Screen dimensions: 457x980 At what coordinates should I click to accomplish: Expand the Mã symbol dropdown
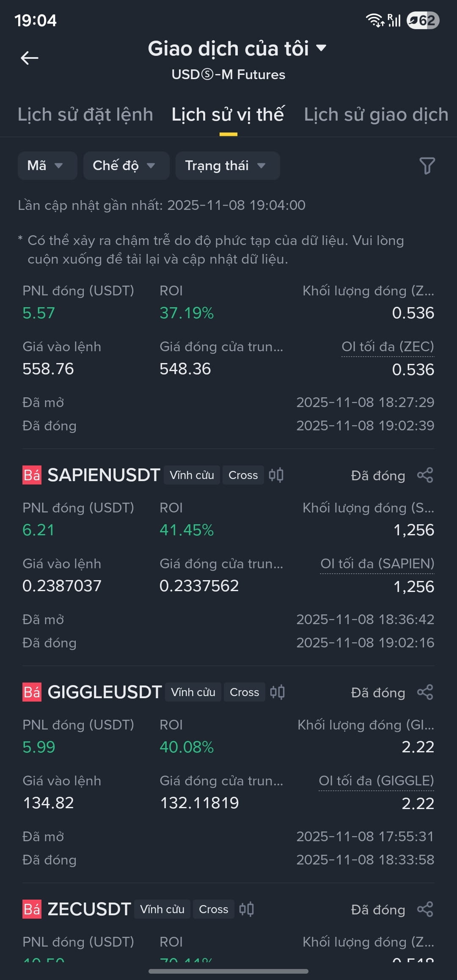tap(47, 165)
